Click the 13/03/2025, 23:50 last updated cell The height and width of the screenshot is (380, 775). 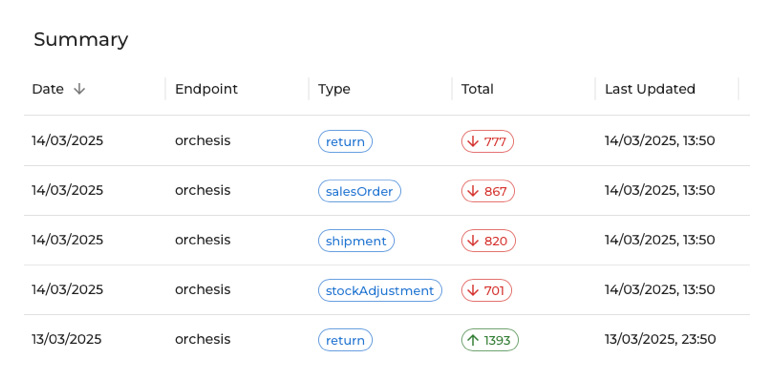(660, 339)
